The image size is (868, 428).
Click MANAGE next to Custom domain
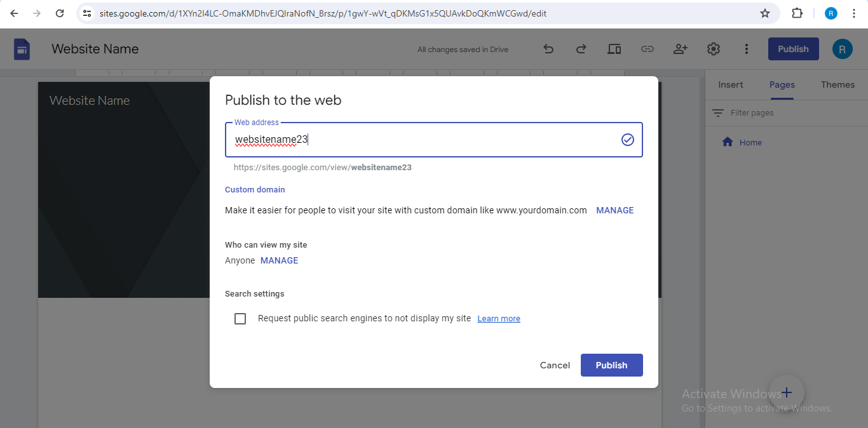pyautogui.click(x=615, y=210)
